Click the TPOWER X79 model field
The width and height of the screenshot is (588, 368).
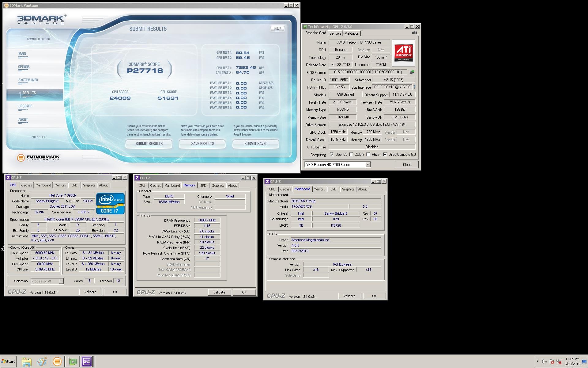point(319,206)
